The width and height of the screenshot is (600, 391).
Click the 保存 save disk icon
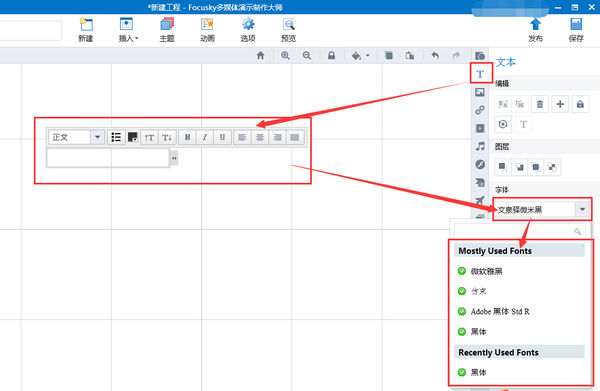tap(576, 30)
